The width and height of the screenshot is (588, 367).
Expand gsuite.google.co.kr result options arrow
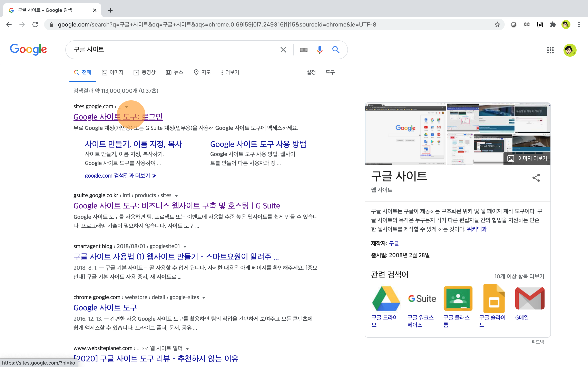click(x=176, y=196)
